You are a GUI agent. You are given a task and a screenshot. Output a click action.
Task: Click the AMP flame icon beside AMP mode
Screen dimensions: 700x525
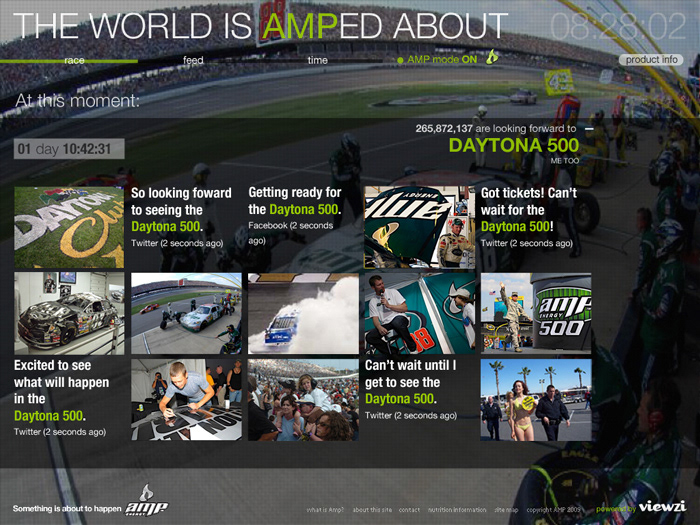(x=492, y=57)
